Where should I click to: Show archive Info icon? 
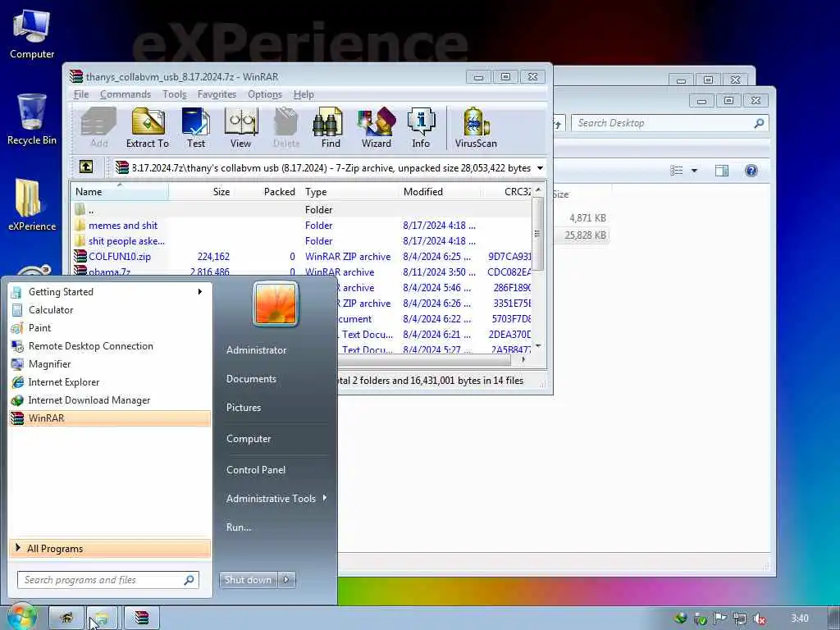(x=421, y=127)
